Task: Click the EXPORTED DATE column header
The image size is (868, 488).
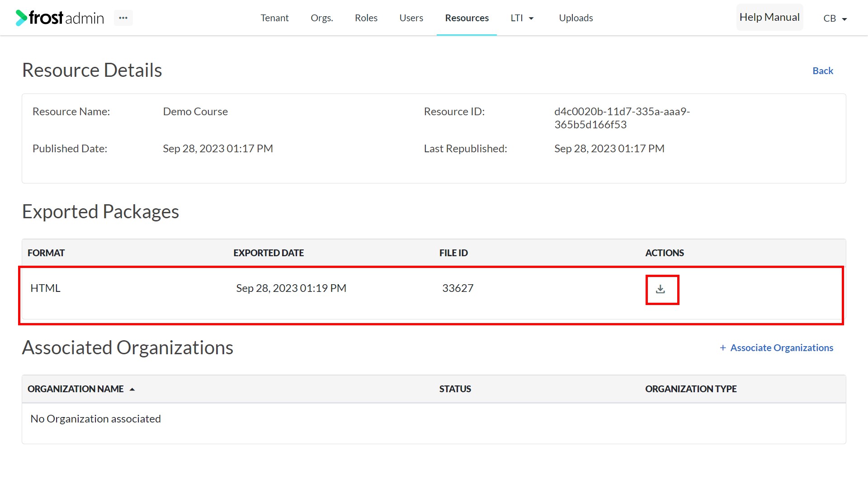Action: 269,253
